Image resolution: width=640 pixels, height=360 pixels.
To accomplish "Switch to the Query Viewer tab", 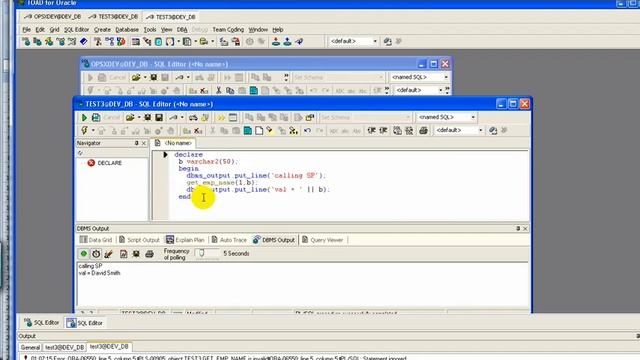I will [x=322, y=240].
